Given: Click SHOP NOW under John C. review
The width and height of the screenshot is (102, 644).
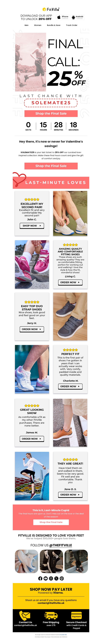Looking at the screenshot, I should 32,226.
